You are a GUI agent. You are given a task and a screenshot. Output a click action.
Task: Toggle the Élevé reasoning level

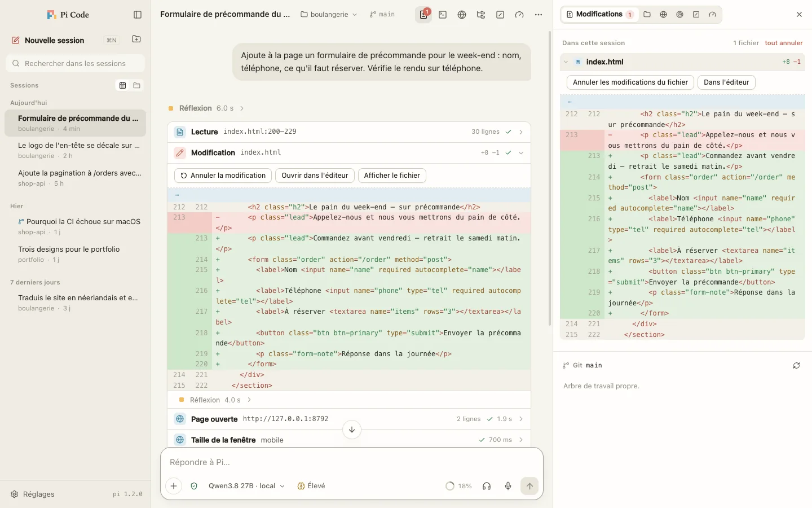tap(311, 486)
